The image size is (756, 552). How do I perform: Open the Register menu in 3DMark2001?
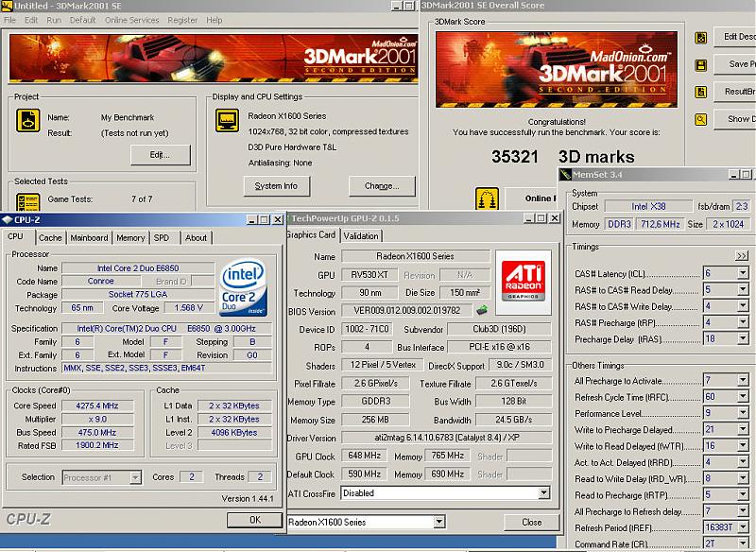pos(182,20)
